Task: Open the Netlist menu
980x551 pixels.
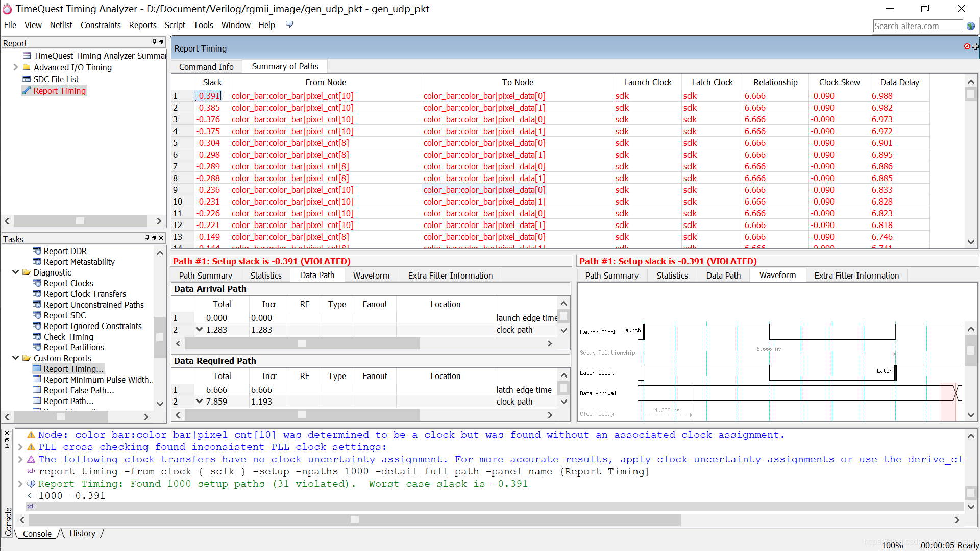Action: [61, 25]
